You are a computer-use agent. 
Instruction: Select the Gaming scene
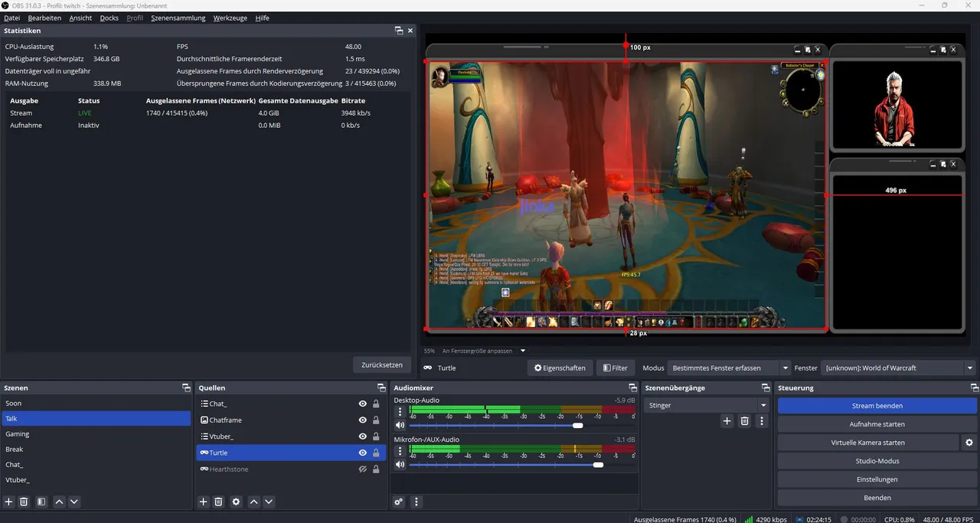pos(96,434)
